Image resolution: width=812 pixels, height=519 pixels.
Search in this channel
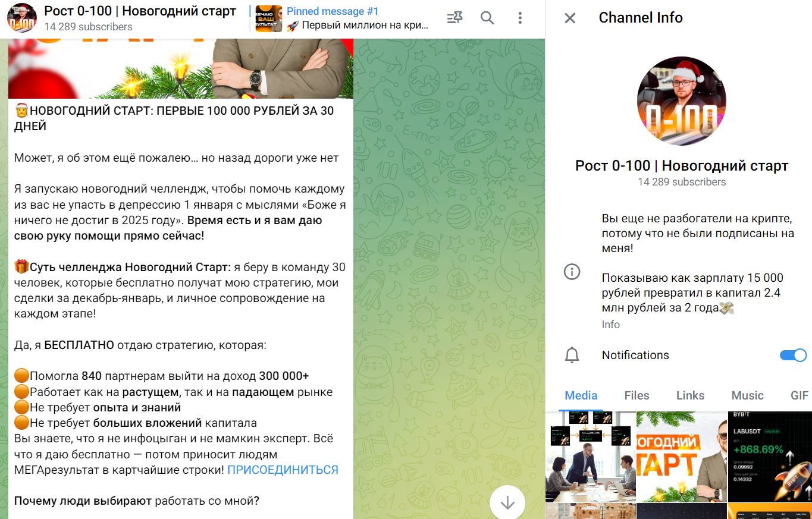tap(487, 18)
